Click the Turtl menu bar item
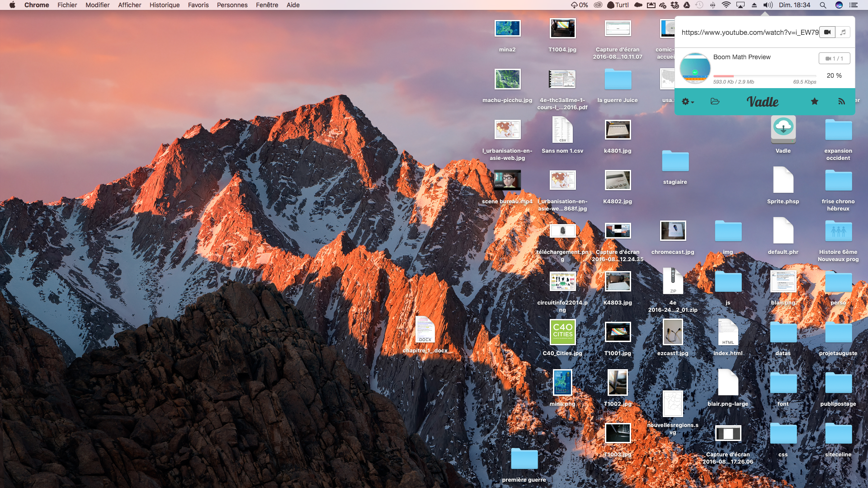868x488 pixels. tap(618, 5)
